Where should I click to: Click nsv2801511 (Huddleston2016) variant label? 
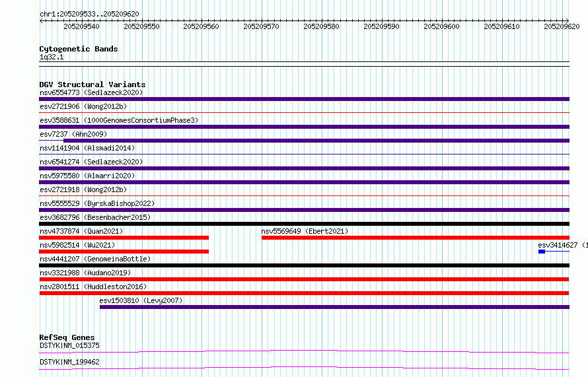pos(93,287)
